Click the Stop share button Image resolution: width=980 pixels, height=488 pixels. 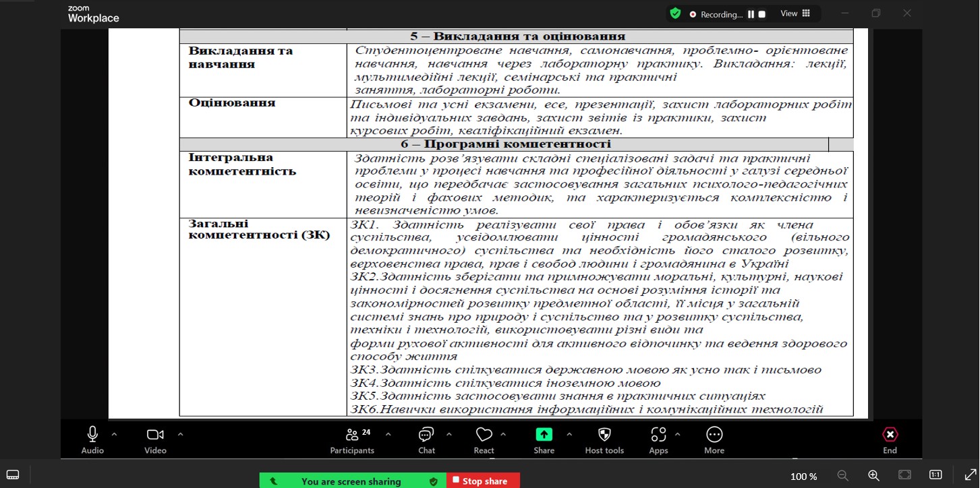483,481
